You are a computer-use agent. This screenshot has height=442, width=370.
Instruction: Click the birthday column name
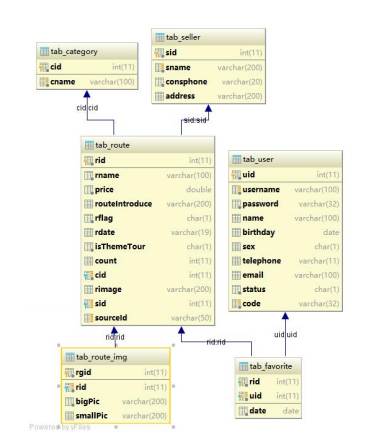point(259,233)
